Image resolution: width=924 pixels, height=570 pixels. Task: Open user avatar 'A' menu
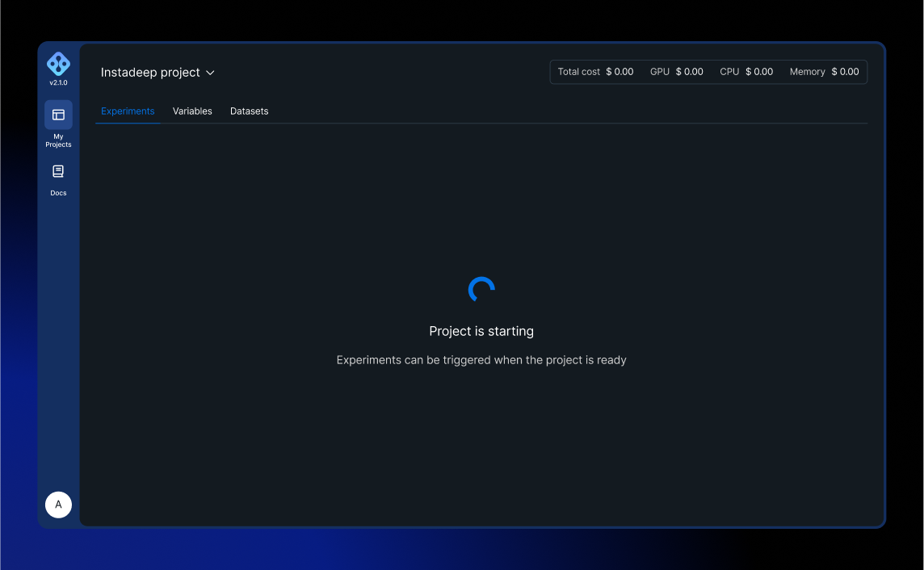tap(58, 505)
